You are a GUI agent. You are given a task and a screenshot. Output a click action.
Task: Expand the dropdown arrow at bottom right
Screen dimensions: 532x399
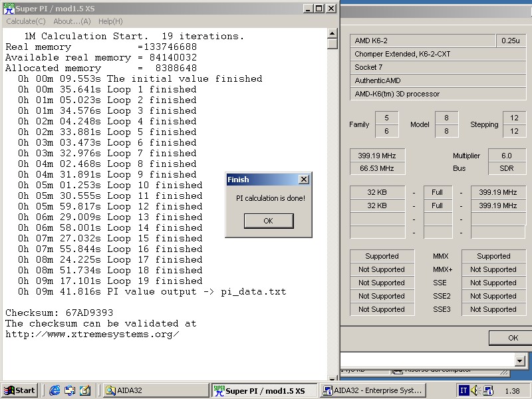[520, 360]
